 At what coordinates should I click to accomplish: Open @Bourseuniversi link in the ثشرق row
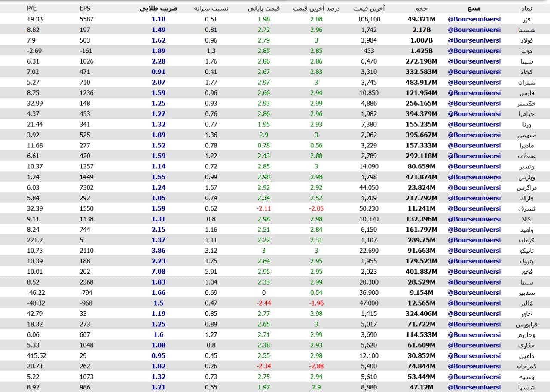474,208
